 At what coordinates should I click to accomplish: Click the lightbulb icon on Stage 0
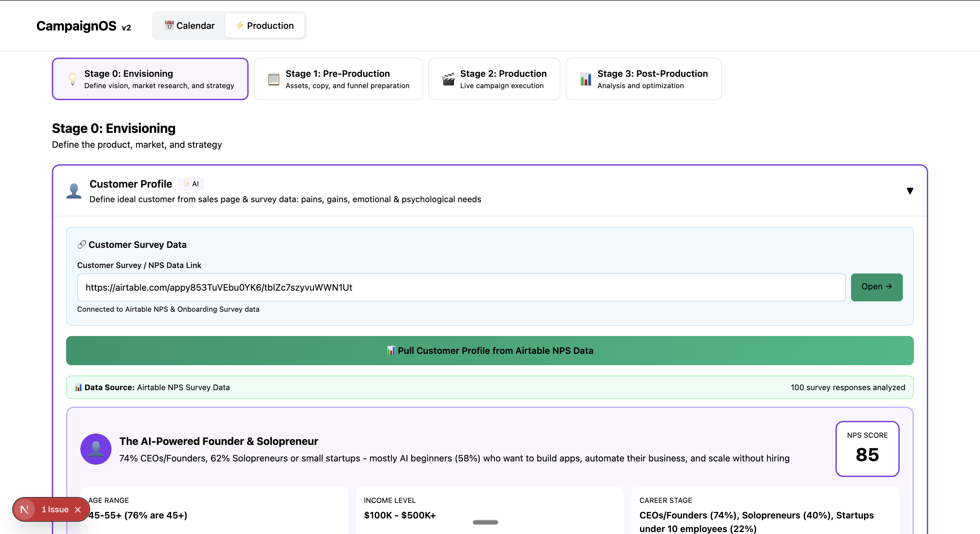point(72,79)
